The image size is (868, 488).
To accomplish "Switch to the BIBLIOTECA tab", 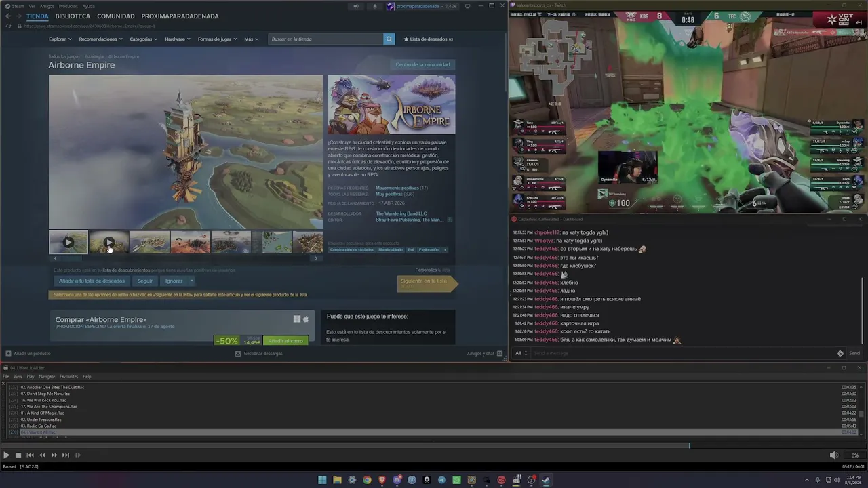I will 73,16.
